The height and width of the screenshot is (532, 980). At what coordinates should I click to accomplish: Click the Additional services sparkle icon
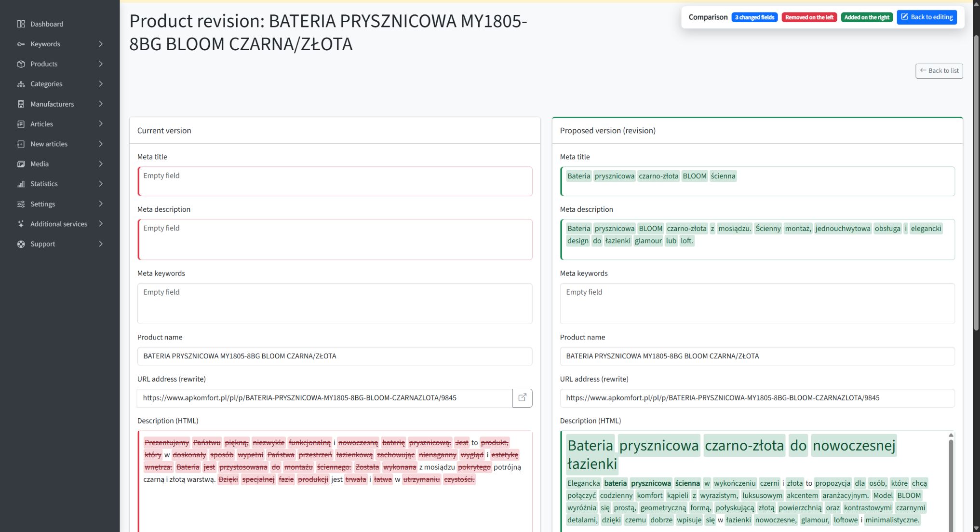21,224
